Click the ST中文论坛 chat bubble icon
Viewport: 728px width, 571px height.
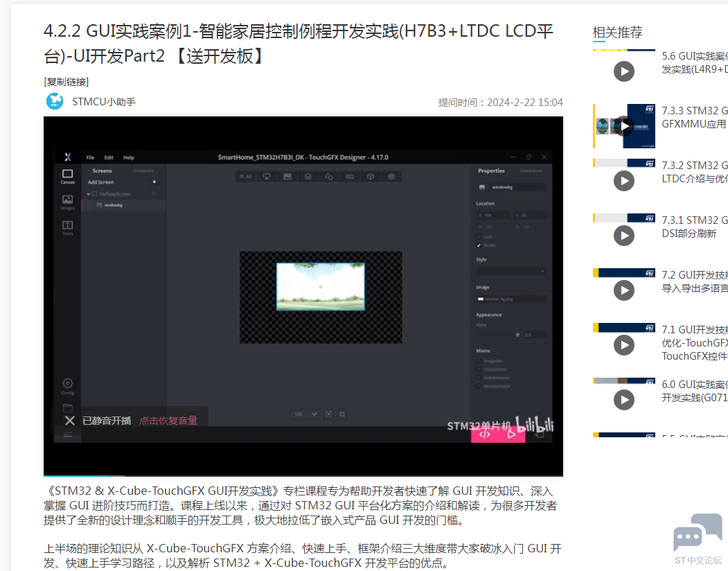pos(698,532)
